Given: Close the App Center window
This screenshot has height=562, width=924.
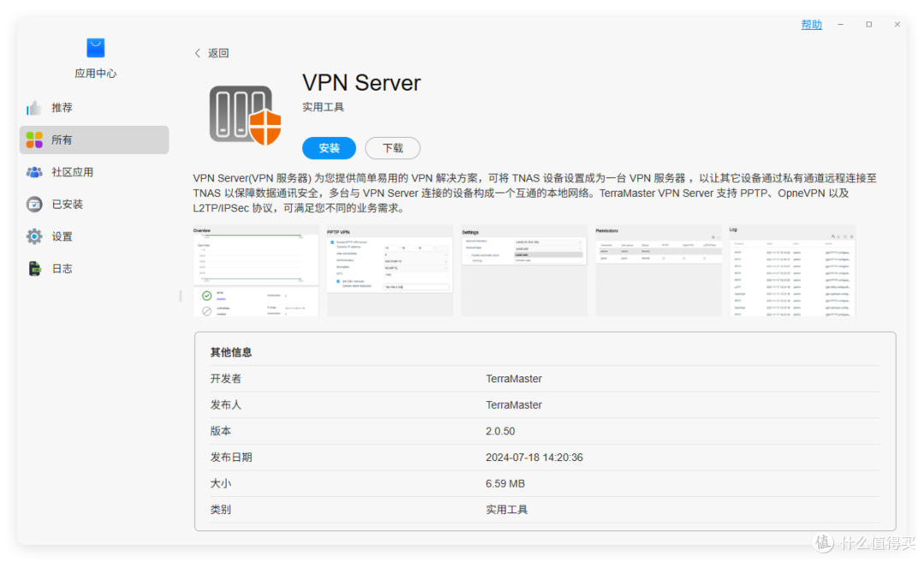Looking at the screenshot, I should coord(897,24).
